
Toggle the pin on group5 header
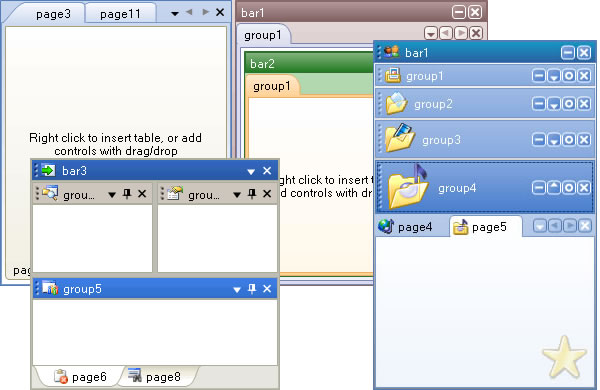252,289
